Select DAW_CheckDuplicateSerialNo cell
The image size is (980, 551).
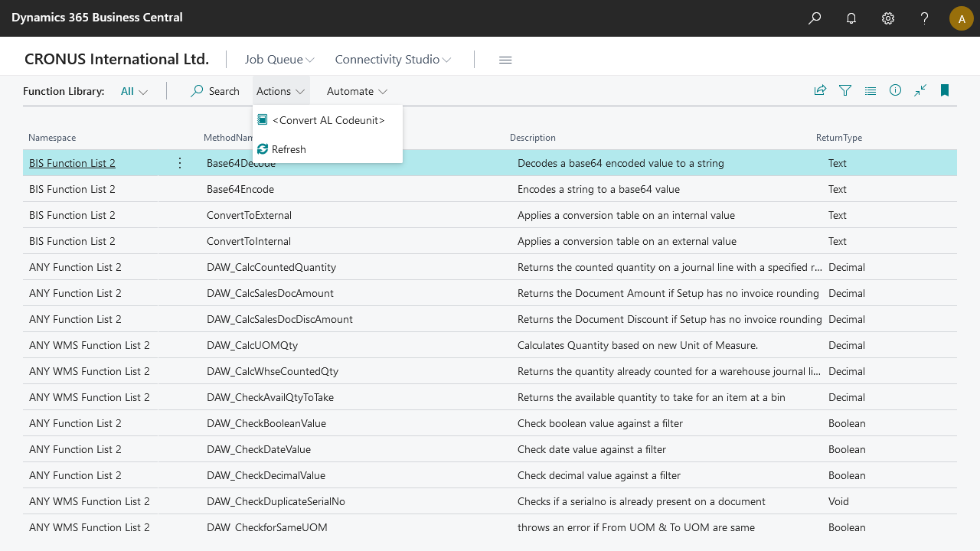[276, 501]
